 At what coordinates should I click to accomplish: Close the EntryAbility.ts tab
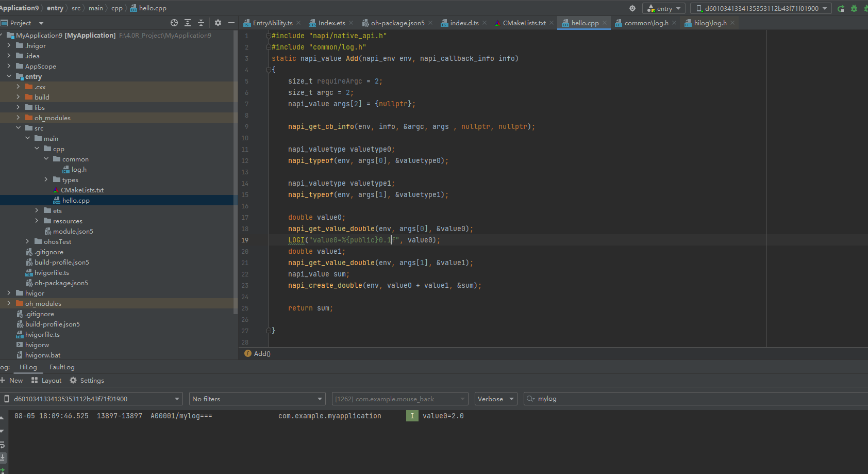[x=298, y=23]
